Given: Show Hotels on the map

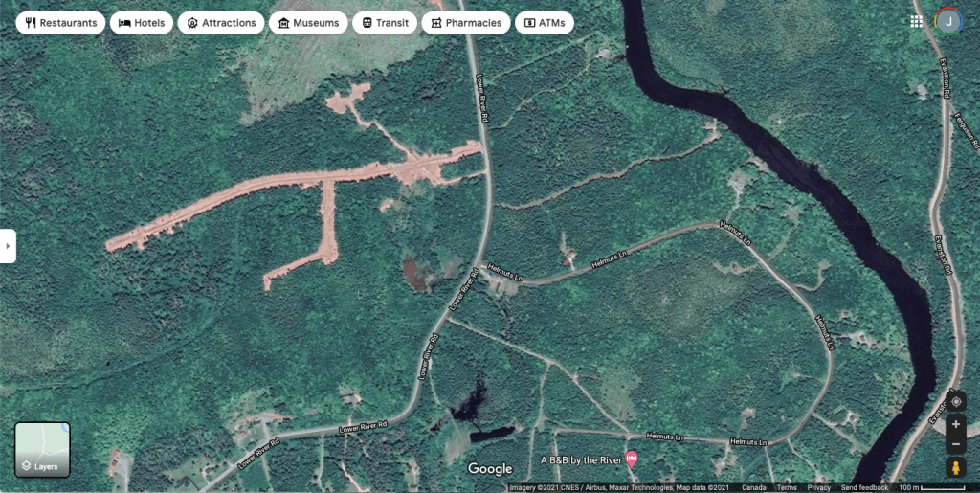Looking at the screenshot, I should (x=142, y=23).
